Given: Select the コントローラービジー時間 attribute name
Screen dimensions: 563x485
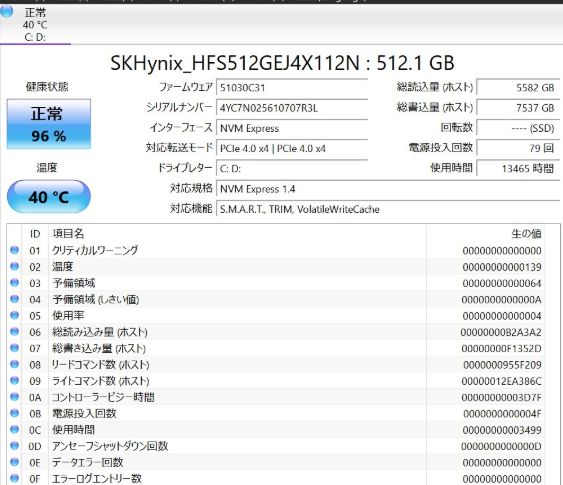Looking at the screenshot, I should click(x=103, y=397).
